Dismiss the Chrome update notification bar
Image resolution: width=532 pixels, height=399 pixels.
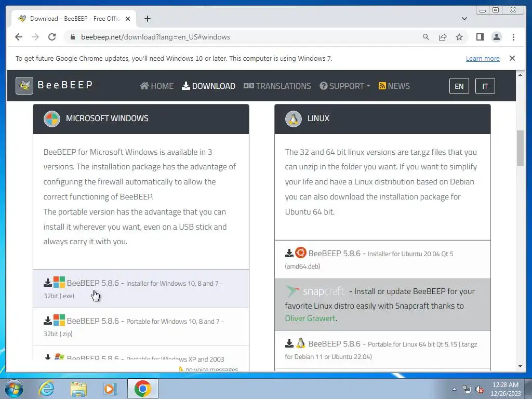[512, 58]
